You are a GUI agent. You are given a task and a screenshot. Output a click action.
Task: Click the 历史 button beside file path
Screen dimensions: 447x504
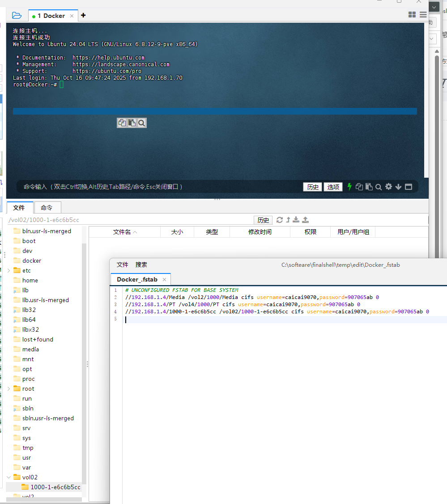tap(263, 220)
